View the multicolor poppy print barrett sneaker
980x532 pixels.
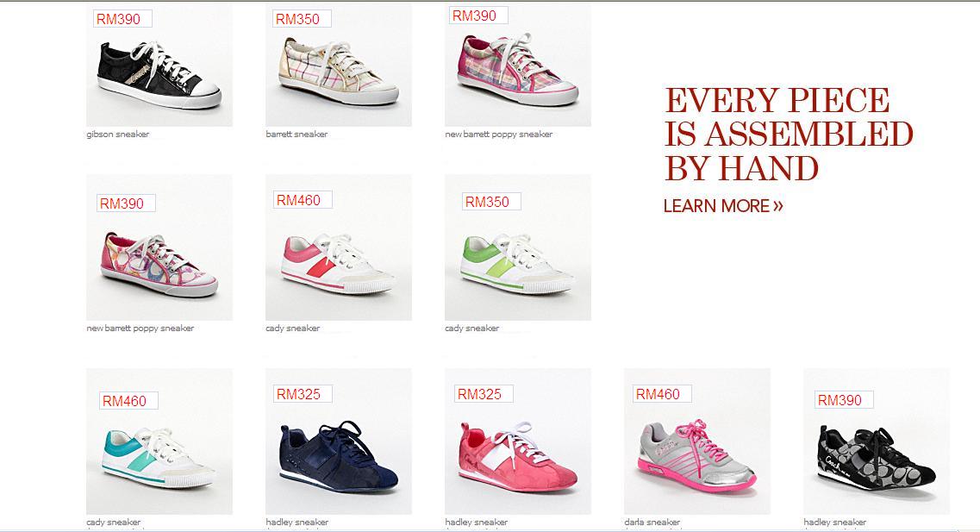(x=159, y=247)
